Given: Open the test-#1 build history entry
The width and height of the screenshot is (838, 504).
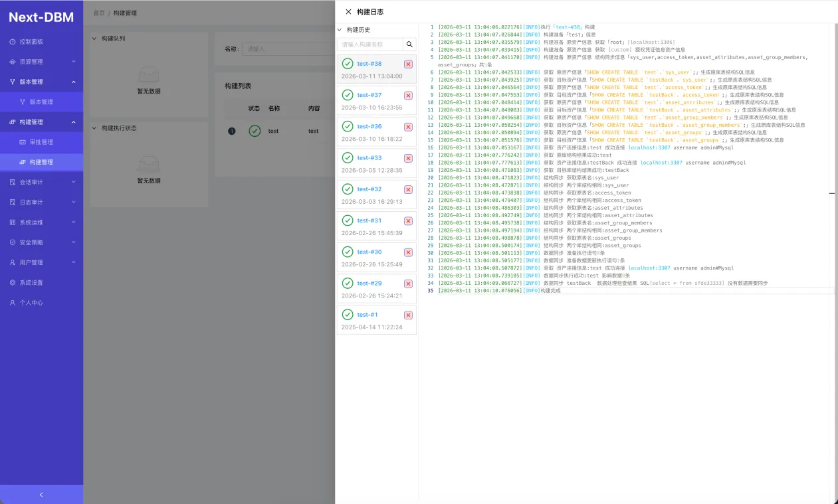Looking at the screenshot, I should tap(367, 315).
